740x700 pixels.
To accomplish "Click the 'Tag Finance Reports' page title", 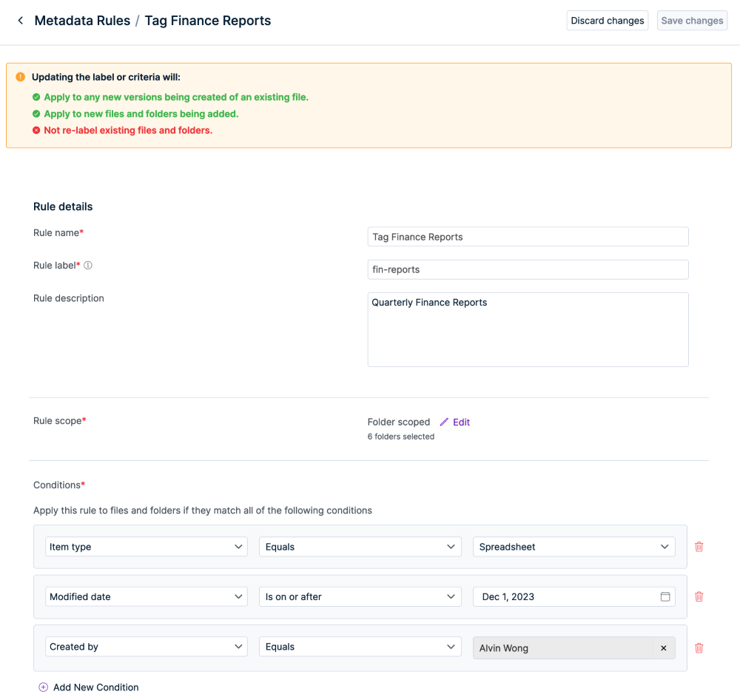I will (208, 21).
